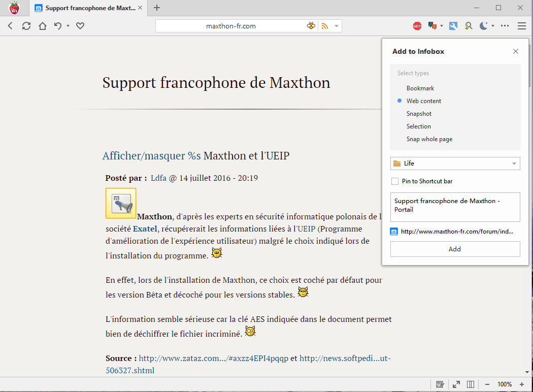Open the Life folder dropdown
This screenshot has height=392, width=533.
point(455,164)
